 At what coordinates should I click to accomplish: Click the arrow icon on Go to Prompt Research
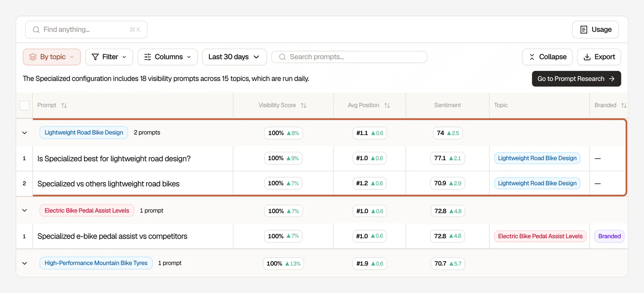coord(612,79)
